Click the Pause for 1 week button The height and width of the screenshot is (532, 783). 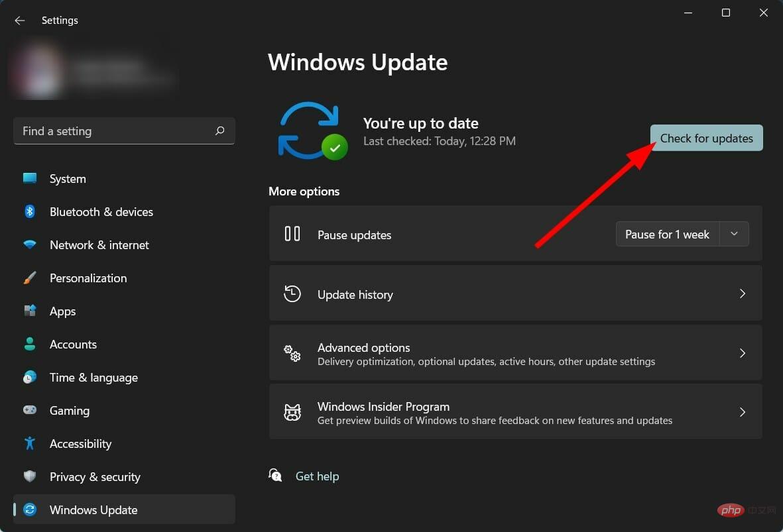click(x=667, y=234)
